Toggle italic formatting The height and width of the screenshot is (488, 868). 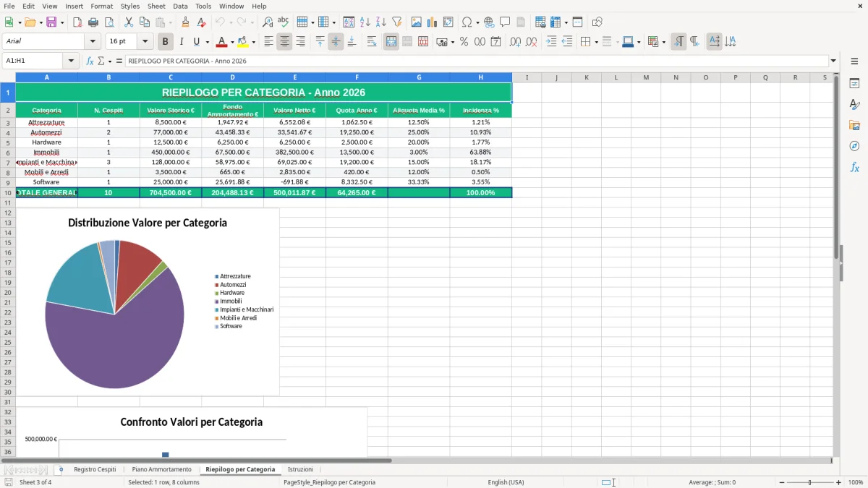[182, 41]
